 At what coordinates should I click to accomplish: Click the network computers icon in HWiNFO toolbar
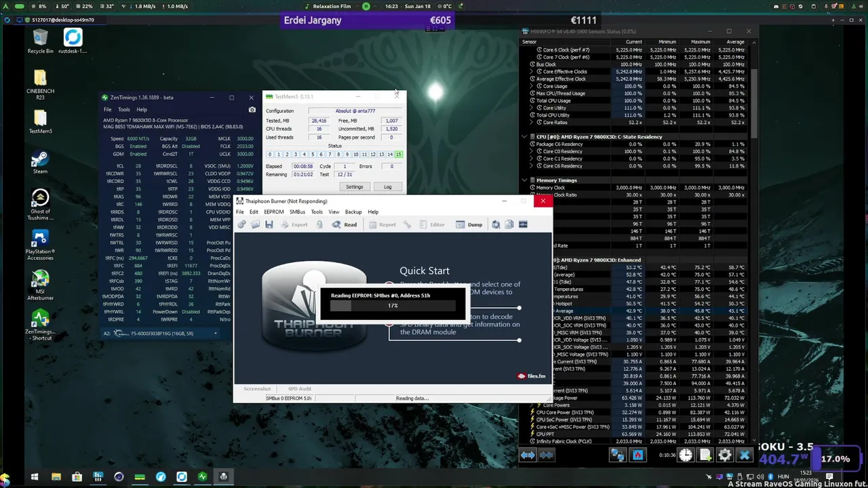point(618,455)
